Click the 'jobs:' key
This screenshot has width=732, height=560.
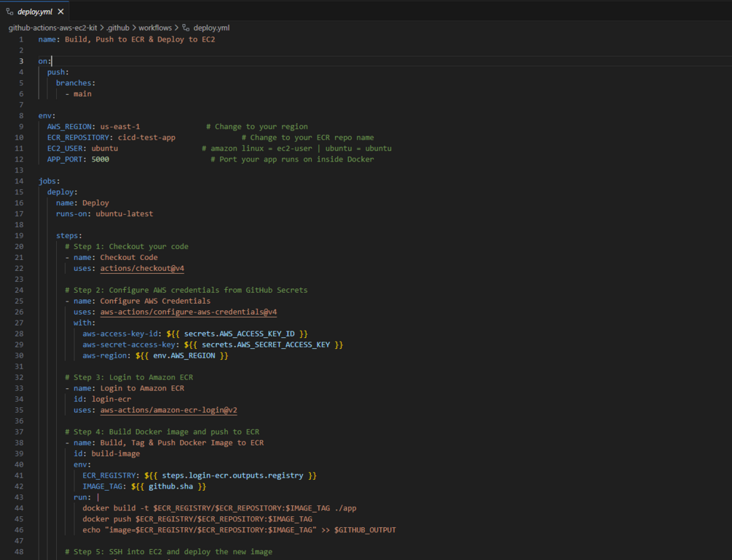pyautogui.click(x=49, y=181)
